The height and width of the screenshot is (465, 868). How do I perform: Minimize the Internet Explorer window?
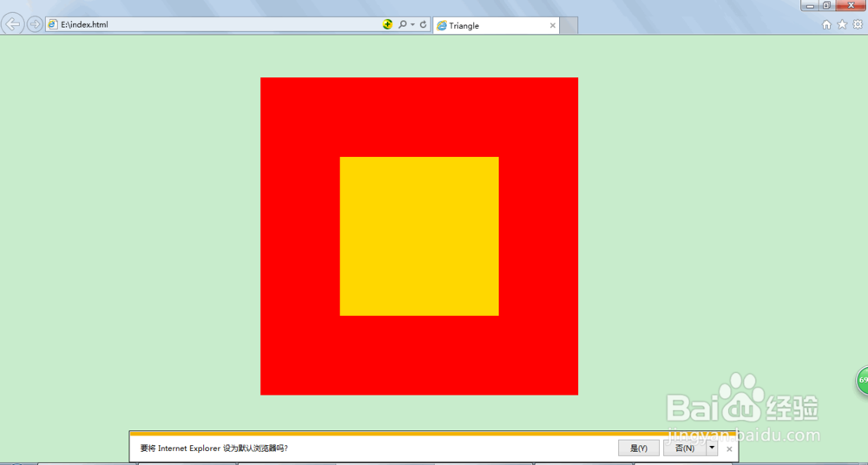[811, 5]
